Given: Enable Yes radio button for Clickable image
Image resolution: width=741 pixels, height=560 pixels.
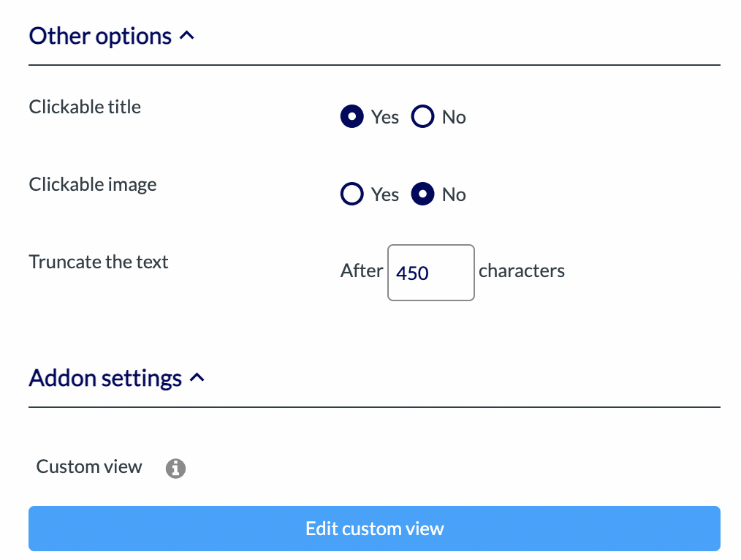Looking at the screenshot, I should [352, 194].
